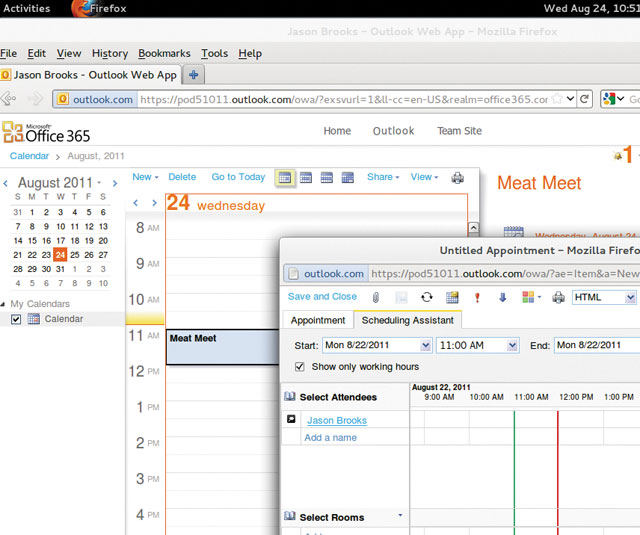Set low importance with blue down arrow
This screenshot has height=535, width=640.
[x=502, y=297]
